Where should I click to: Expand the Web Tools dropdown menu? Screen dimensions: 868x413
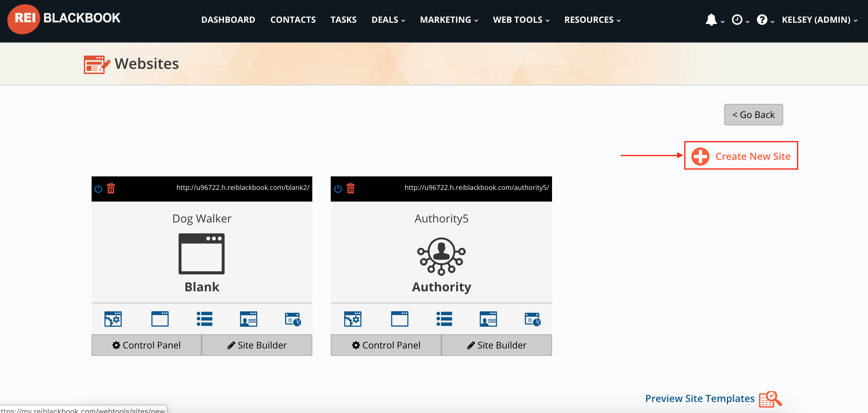coord(521,20)
